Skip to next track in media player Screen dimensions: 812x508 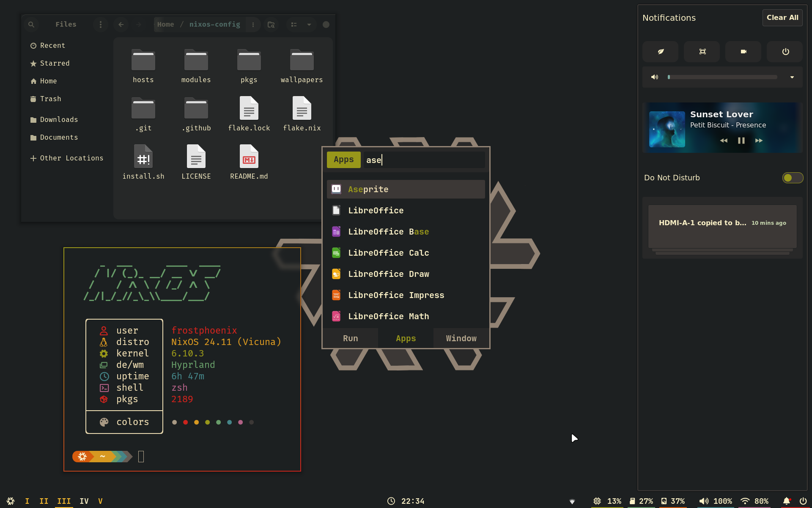click(x=759, y=141)
